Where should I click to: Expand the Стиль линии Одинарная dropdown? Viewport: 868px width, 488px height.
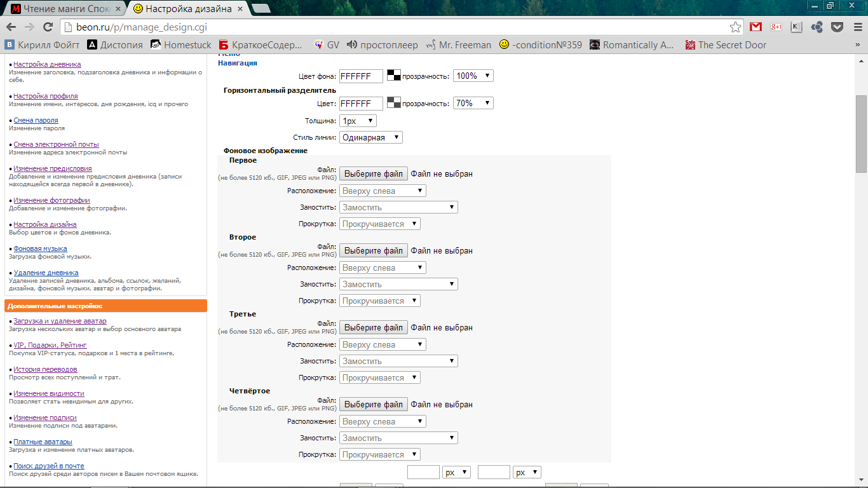[371, 137]
